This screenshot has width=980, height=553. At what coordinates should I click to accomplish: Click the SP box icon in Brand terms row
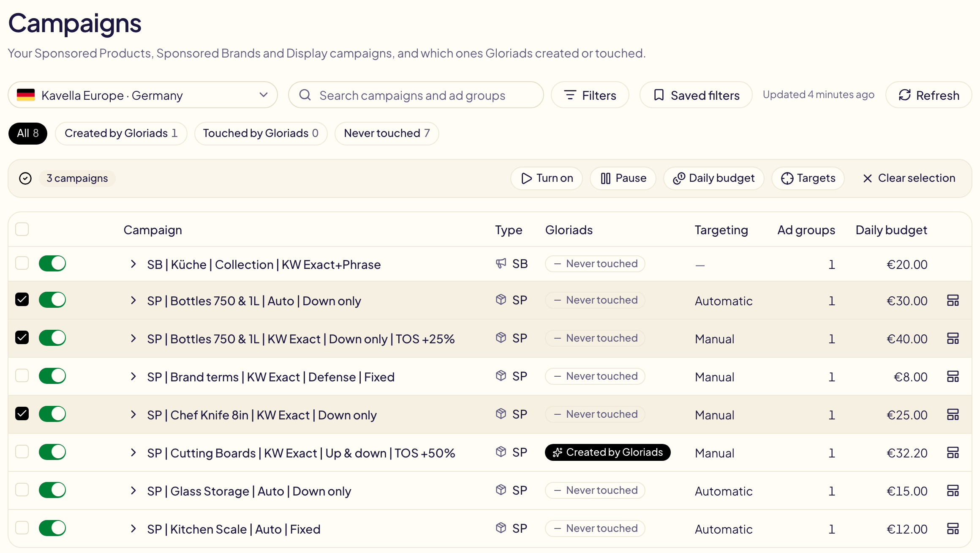[501, 376]
